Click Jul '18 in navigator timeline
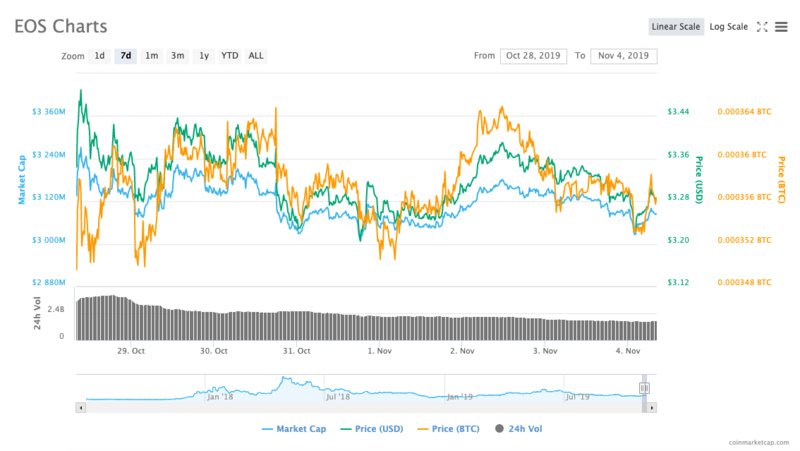Screen dimensions: 800x451 point(338,397)
